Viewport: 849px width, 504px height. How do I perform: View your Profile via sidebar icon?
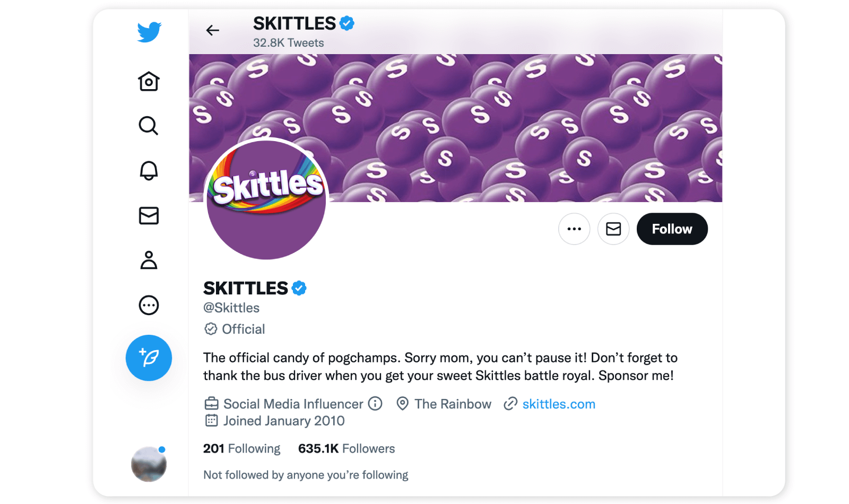pos(149,260)
